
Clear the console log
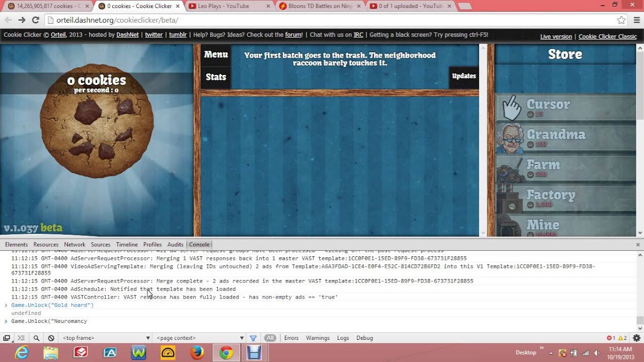click(51, 338)
